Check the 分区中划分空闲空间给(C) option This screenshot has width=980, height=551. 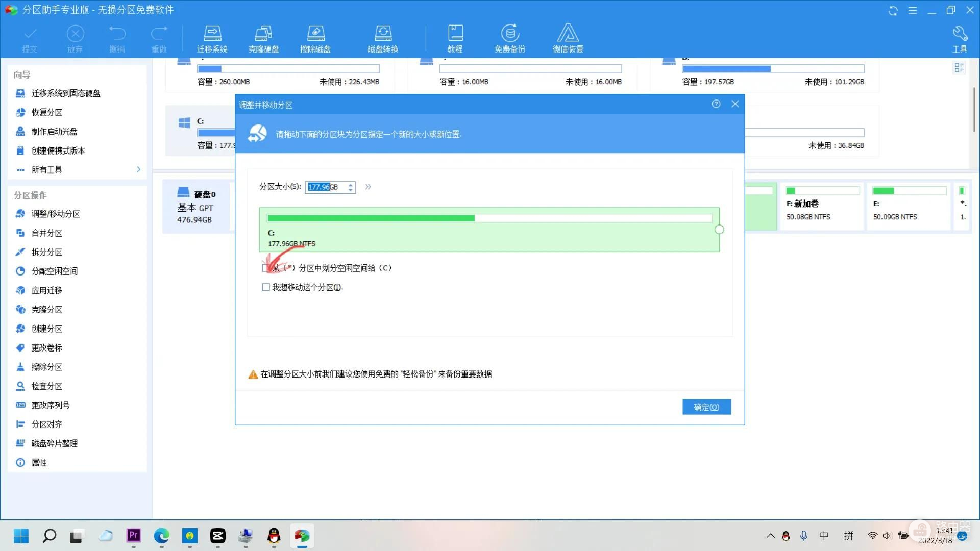(x=265, y=268)
